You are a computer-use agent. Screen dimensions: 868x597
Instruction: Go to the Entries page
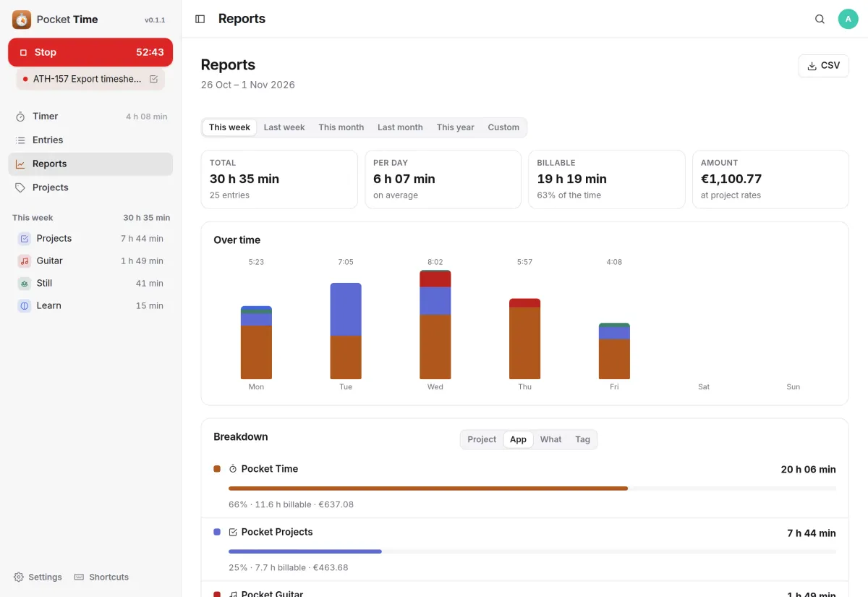[90, 140]
